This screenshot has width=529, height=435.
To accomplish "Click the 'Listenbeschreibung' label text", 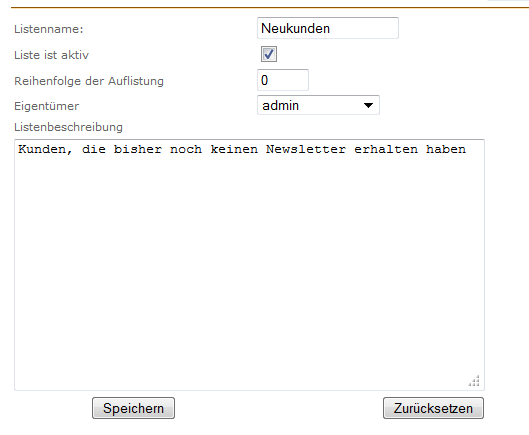I will [x=68, y=127].
